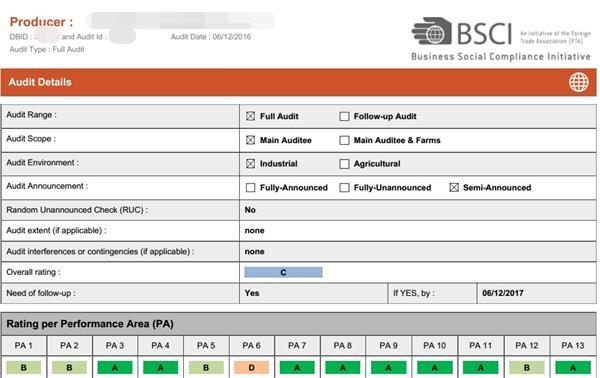Toggle the Semi-Announced checkbox

[x=454, y=187]
